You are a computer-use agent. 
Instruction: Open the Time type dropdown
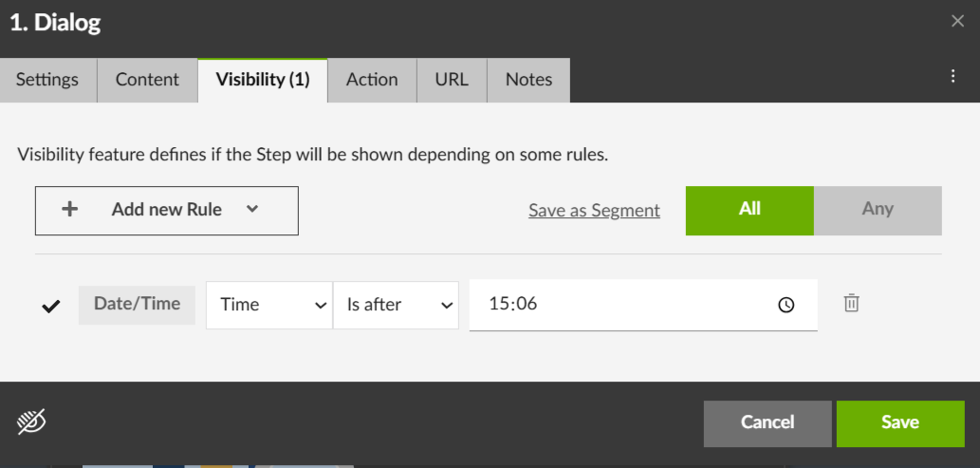pos(268,305)
